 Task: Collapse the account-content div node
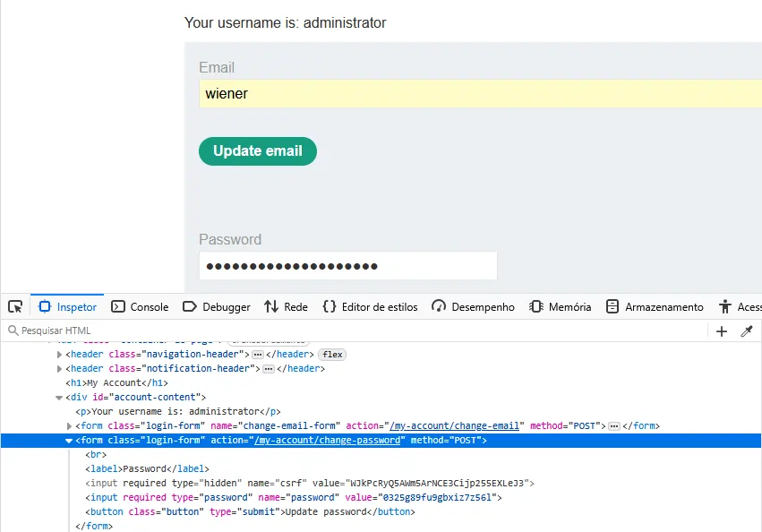[x=59, y=397]
